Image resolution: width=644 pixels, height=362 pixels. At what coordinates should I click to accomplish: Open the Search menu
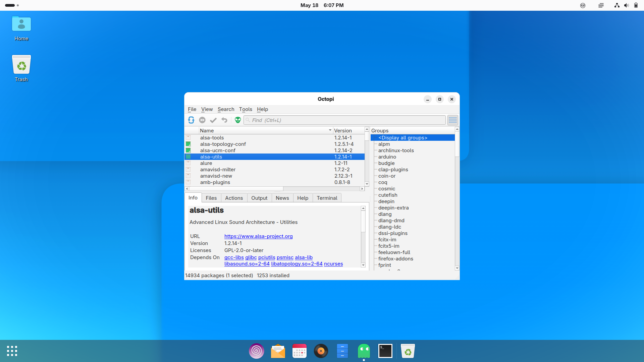226,109
